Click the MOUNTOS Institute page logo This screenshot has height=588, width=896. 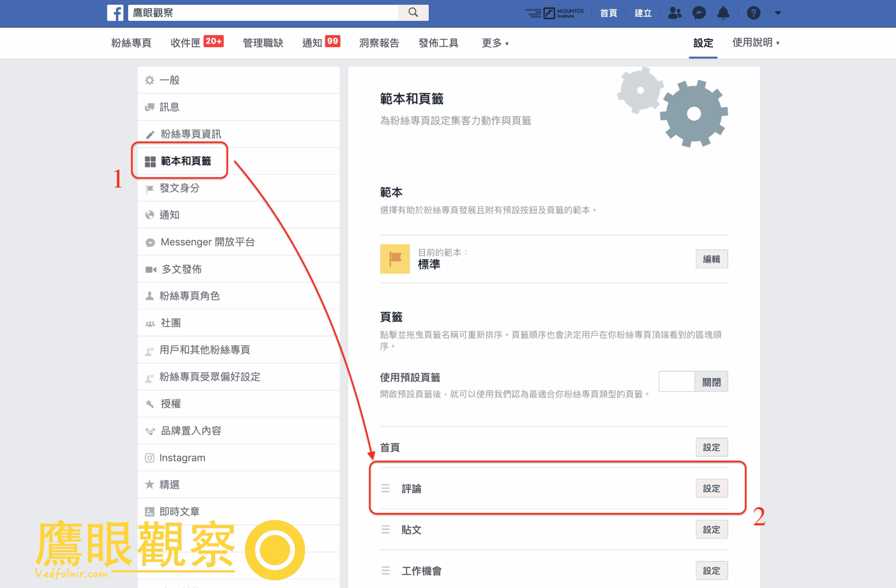(x=555, y=13)
